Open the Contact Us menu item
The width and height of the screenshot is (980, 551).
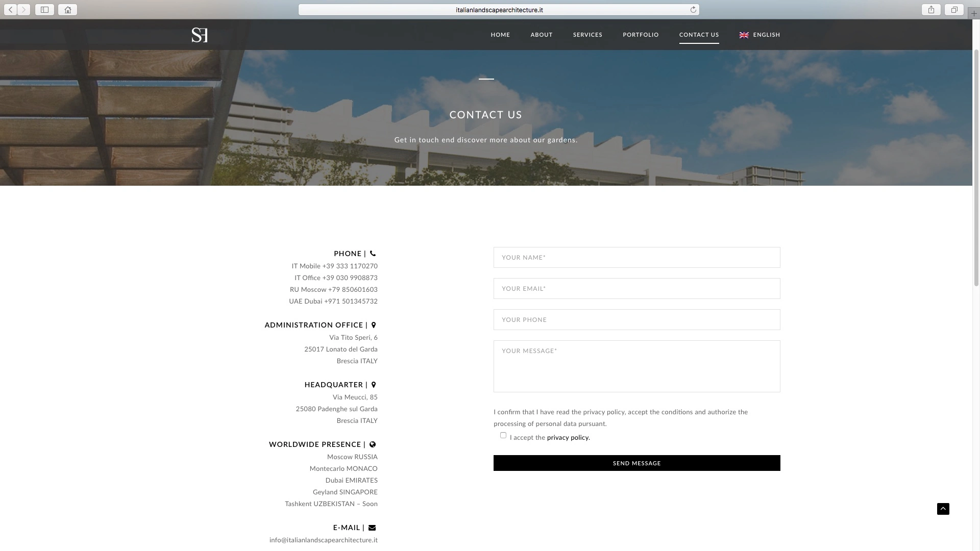[699, 35]
